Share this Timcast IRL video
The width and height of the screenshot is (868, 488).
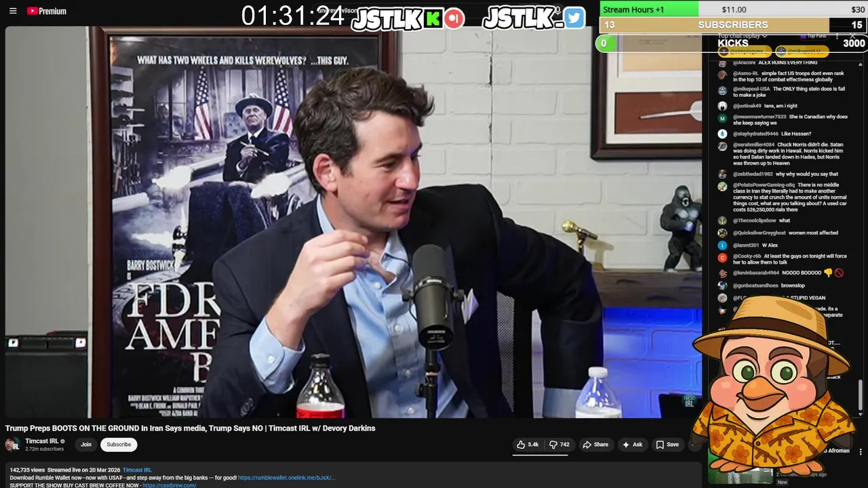[595, 445]
